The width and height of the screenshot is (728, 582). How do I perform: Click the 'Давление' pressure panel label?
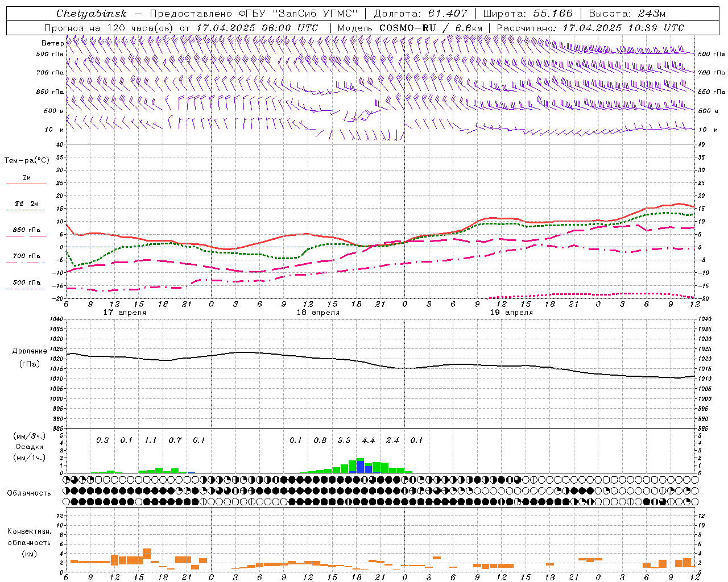30,351
